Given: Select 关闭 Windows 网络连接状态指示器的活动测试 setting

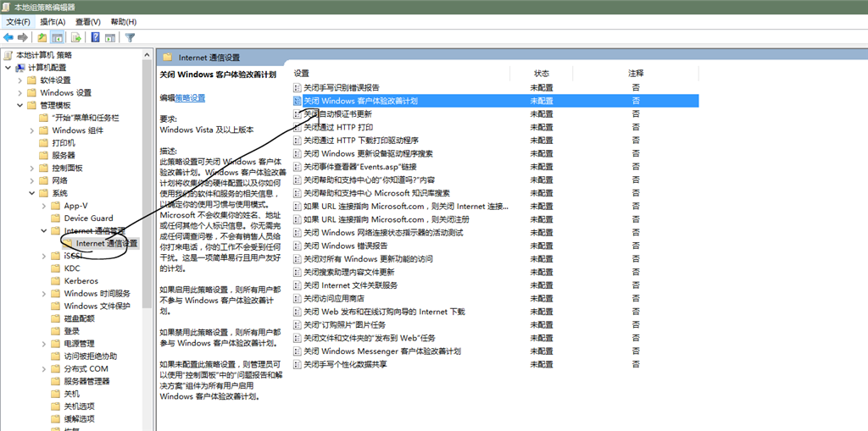Looking at the screenshot, I should point(383,232).
